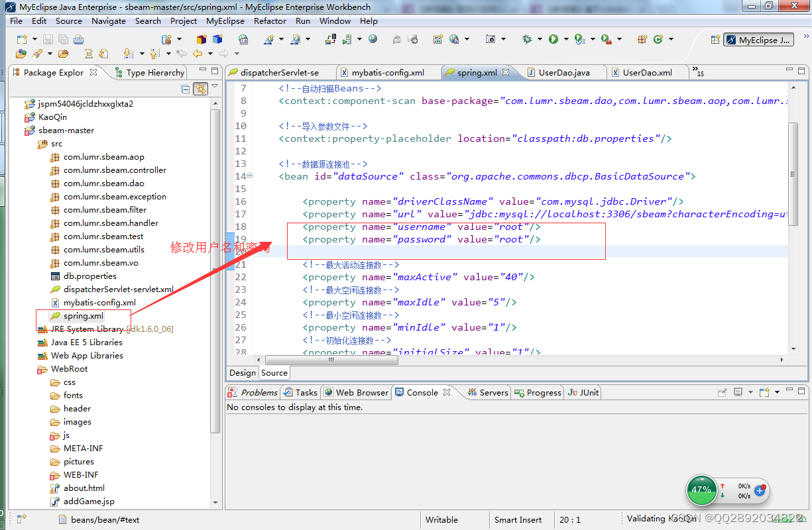Viewport: 812px width, 530px height.
Task: Click the Link with Editor icon
Action: 200,89
